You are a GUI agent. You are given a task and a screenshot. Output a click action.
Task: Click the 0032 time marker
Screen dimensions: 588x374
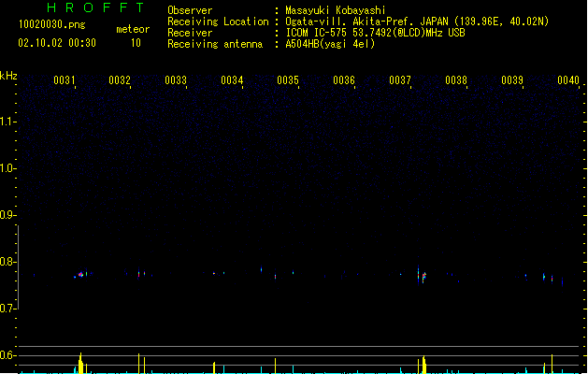coord(120,80)
